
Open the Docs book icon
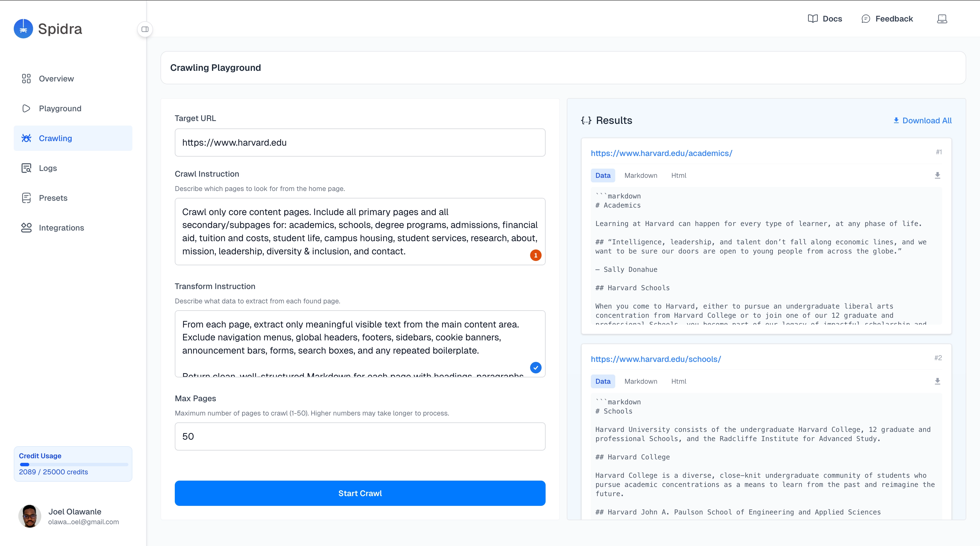[x=813, y=19]
